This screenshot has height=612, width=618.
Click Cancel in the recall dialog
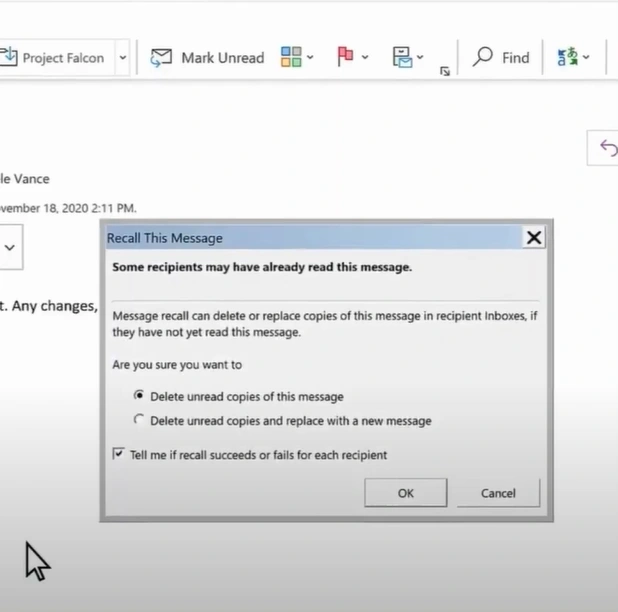coord(498,493)
